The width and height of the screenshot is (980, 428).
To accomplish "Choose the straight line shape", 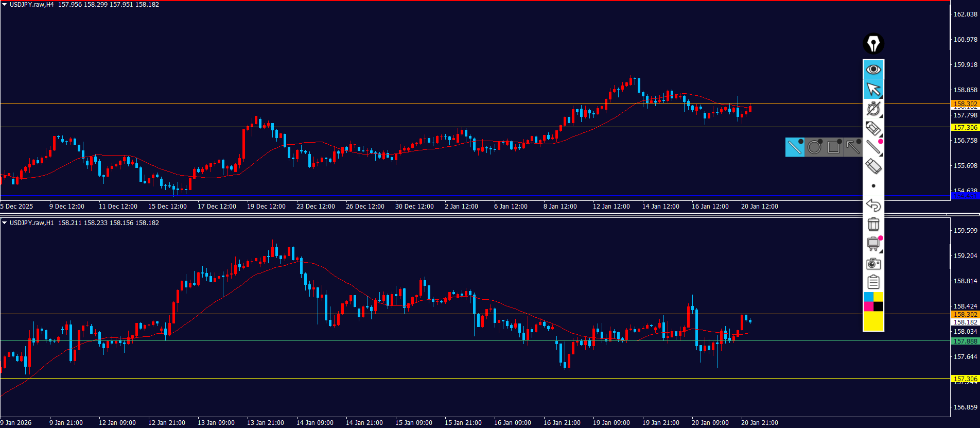I will [795, 147].
